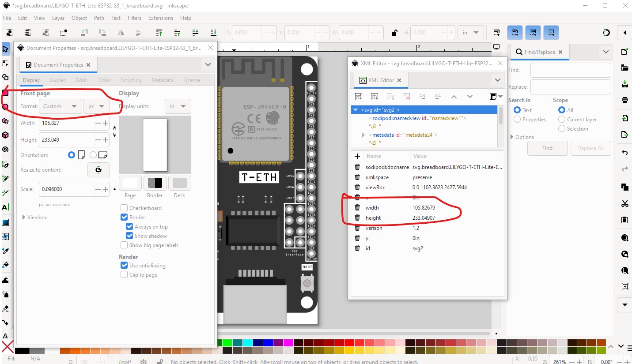Toggle the Always on top checkbox
632x364 pixels.
click(129, 227)
